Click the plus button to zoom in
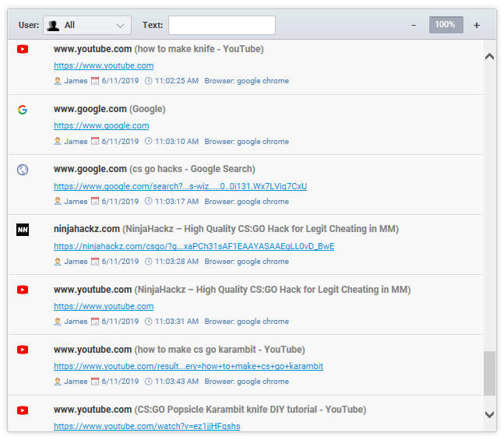Screen dimensions: 504x440 477,25
